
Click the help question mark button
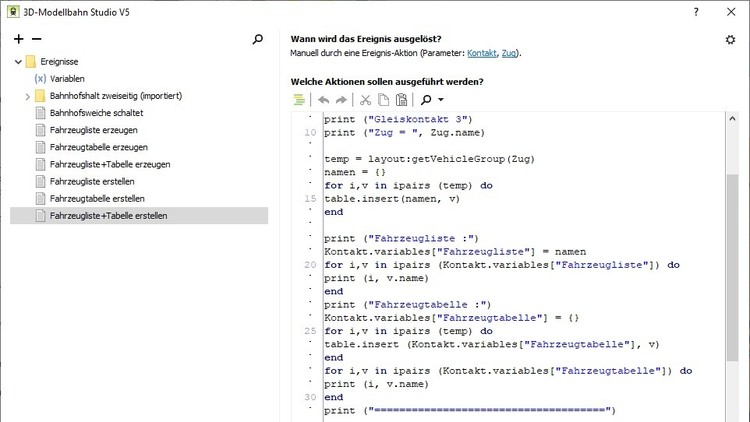696,10
